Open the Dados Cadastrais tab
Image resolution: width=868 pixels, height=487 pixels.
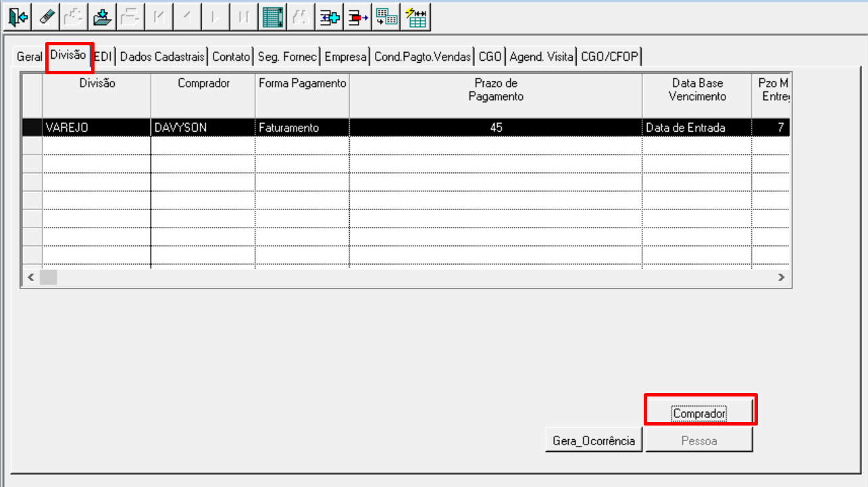(162, 57)
